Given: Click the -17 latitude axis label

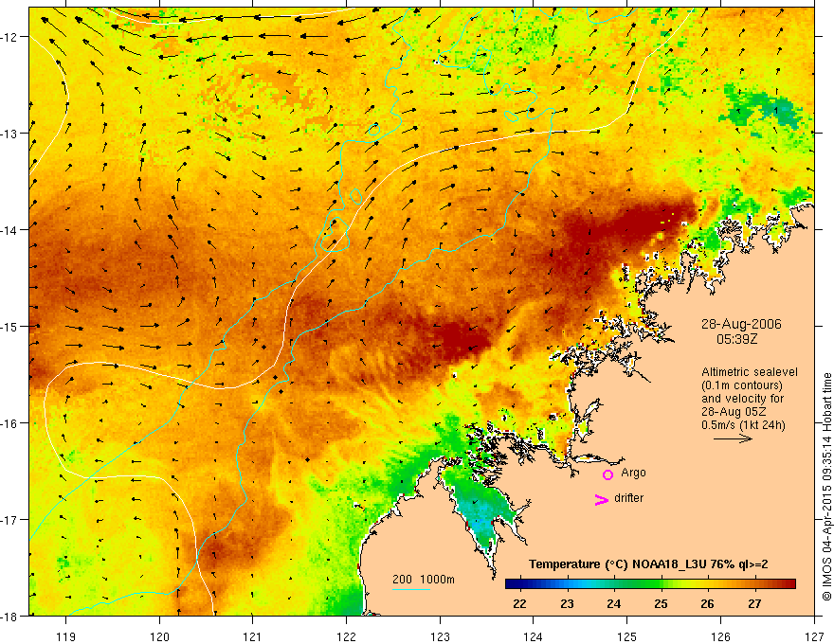Looking at the screenshot, I should 10,520.
